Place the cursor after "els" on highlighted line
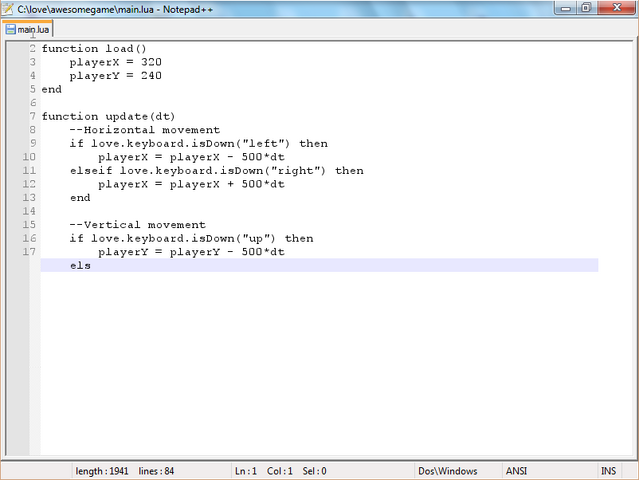This screenshot has height=480, width=639. tap(91, 265)
